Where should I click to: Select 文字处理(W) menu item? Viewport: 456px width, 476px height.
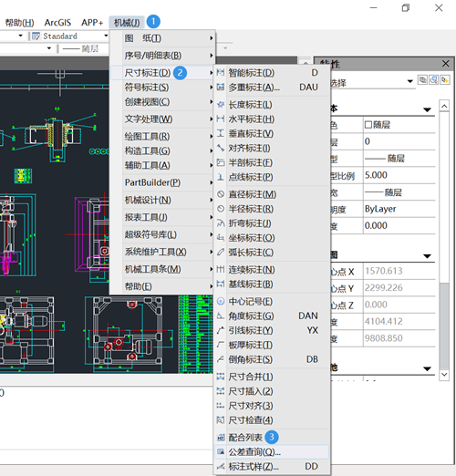(162, 119)
